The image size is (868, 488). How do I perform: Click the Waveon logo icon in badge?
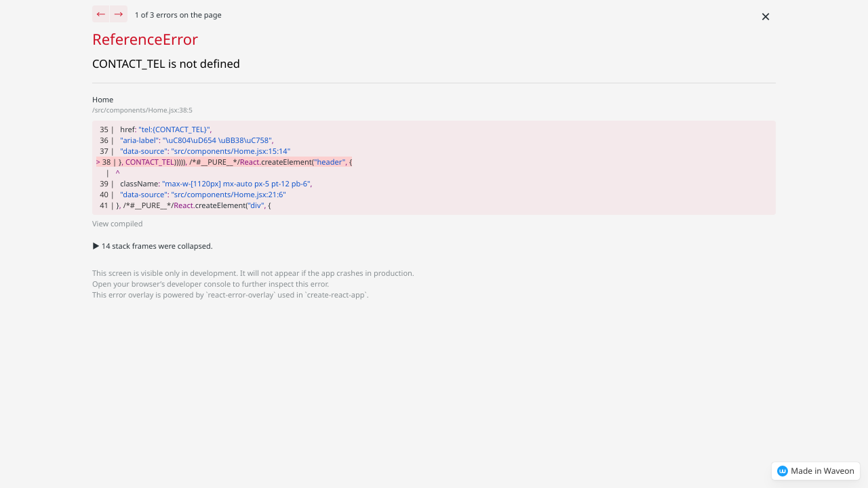click(783, 471)
